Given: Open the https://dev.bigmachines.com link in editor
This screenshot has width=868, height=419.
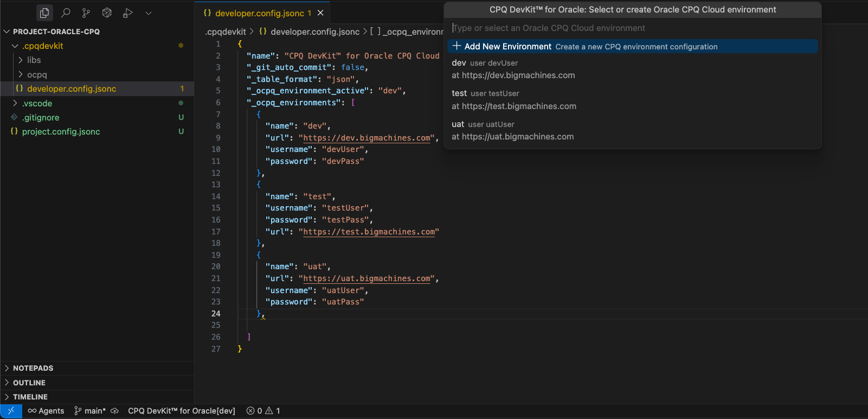Looking at the screenshot, I should 367,138.
